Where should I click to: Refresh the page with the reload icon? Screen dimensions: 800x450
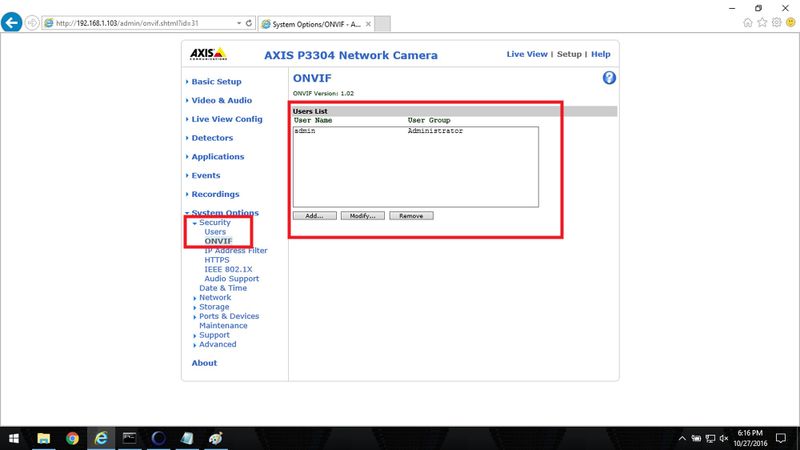tap(249, 23)
